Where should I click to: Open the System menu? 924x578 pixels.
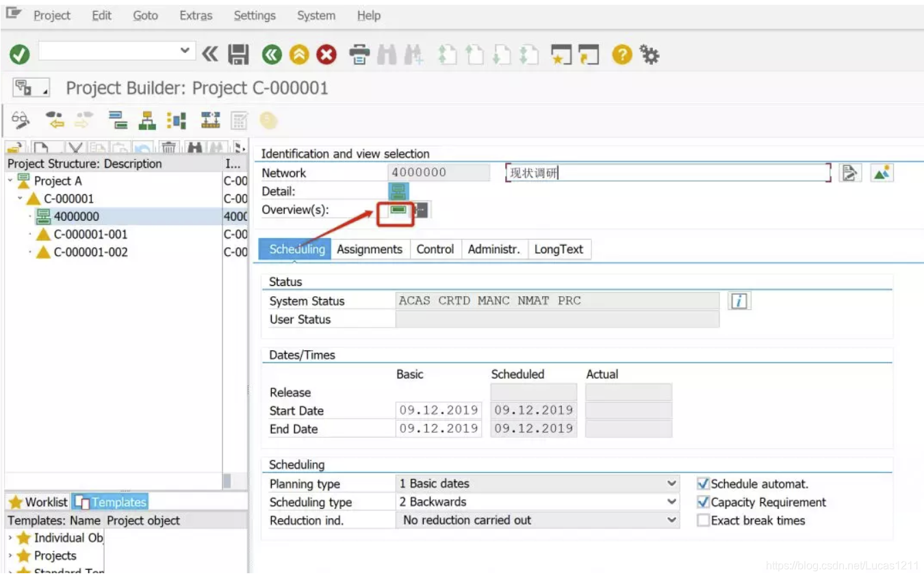[316, 15]
